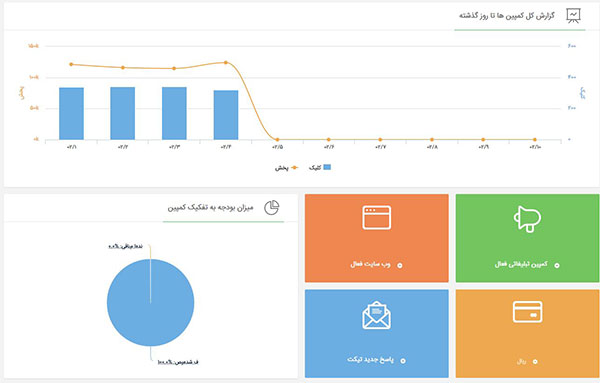The image size is (600, 383).
Task: Click the envelope icon on the blue tile
Action: tap(377, 315)
